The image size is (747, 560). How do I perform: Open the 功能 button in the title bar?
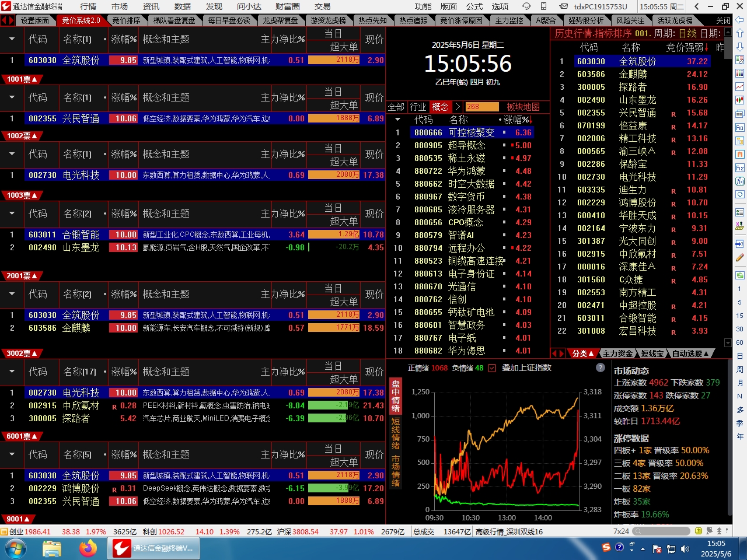click(423, 6)
